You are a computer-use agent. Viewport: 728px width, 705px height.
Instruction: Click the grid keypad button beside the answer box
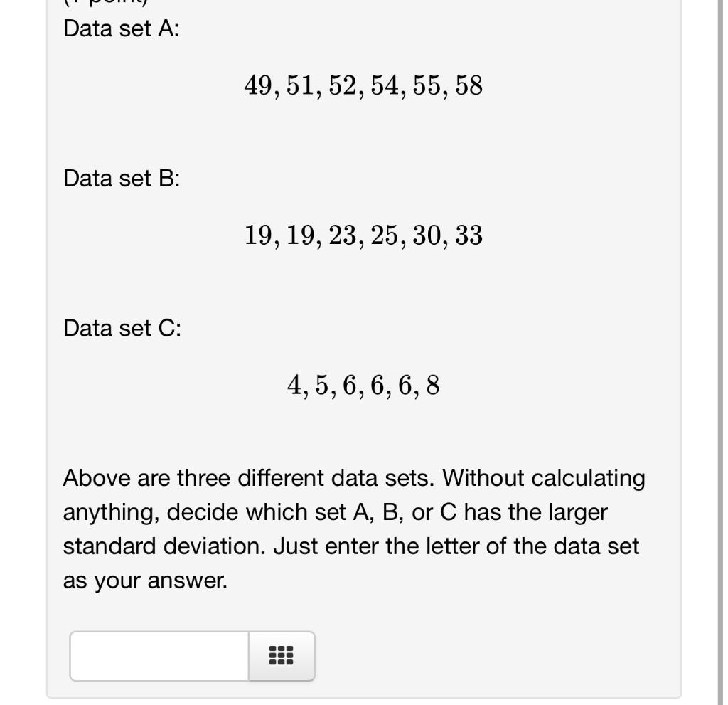click(280, 657)
